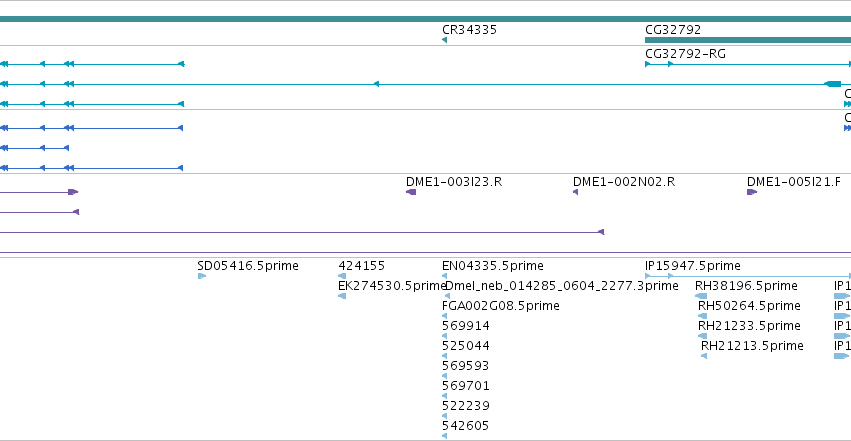Click the EK274530.5prime arrow glyph
The image size is (851, 441).
click(x=342, y=296)
